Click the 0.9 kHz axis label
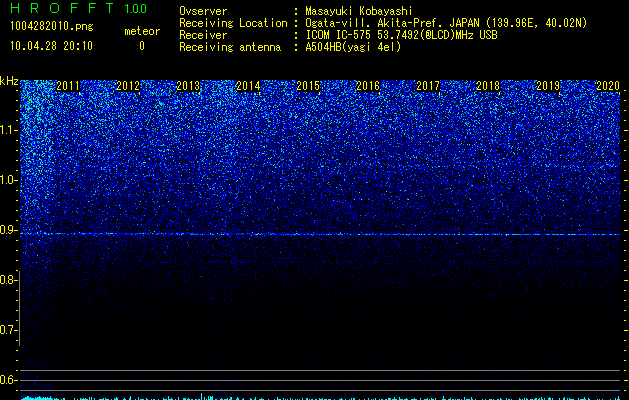 8,230
